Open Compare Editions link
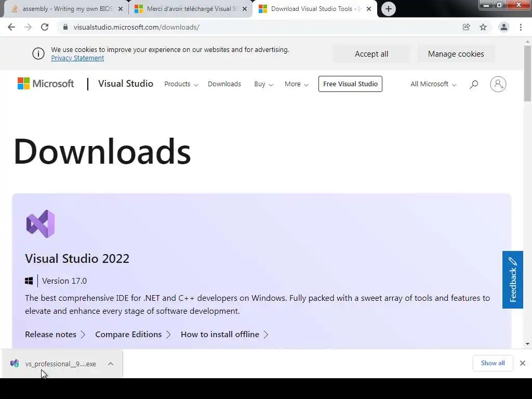Screen dimensions: 532x399 pyautogui.click(x=133, y=335)
